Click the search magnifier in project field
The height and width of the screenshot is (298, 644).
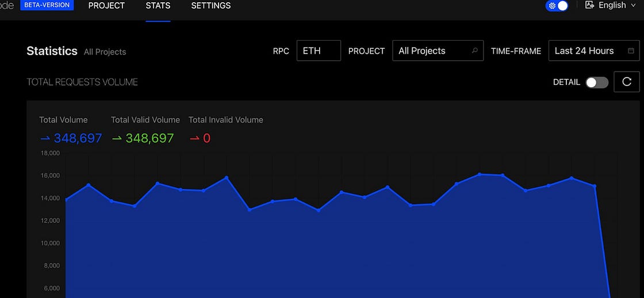click(x=475, y=51)
